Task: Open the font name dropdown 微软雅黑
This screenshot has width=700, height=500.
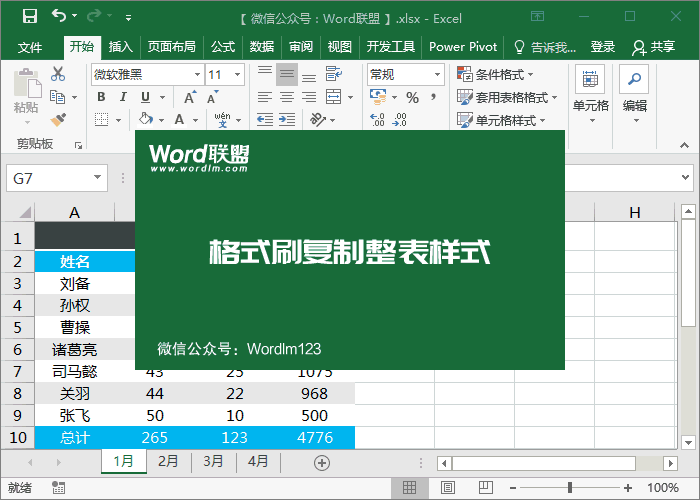Action: 148,75
